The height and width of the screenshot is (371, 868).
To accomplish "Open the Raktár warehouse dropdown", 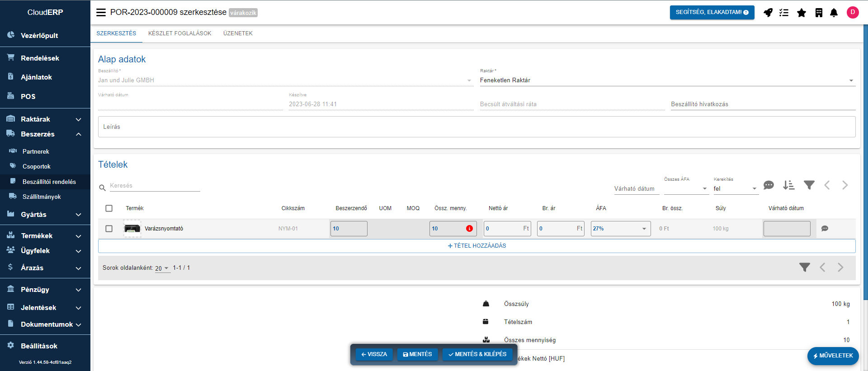I will 667,80.
